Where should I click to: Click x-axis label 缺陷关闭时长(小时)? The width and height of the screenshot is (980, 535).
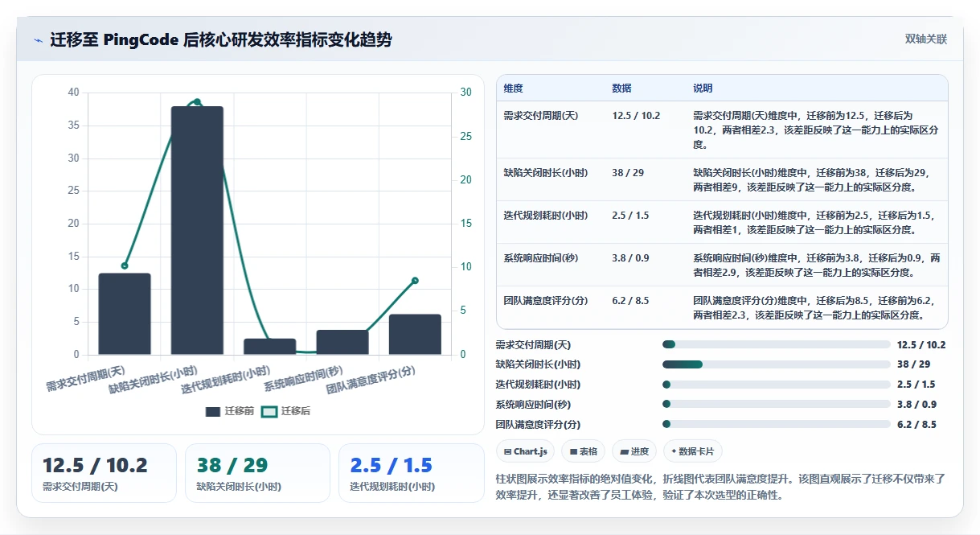click(x=154, y=381)
